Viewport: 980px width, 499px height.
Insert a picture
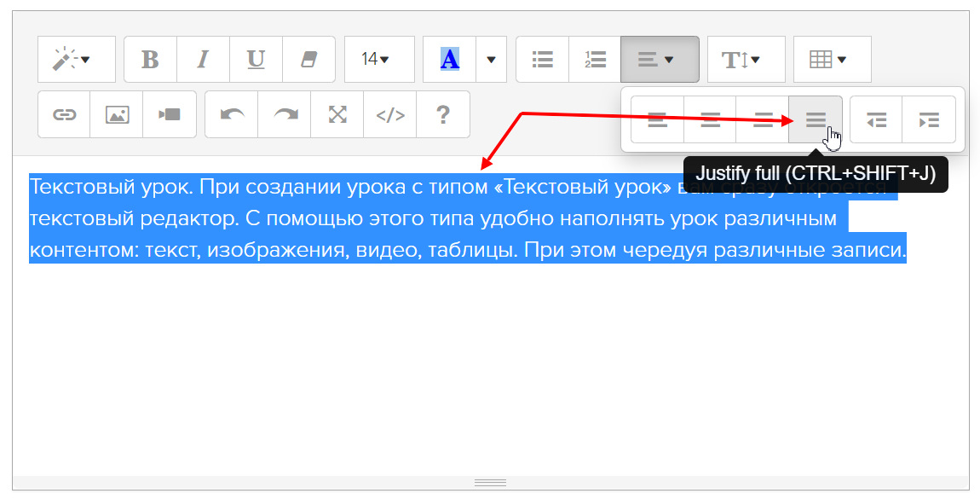click(x=117, y=114)
